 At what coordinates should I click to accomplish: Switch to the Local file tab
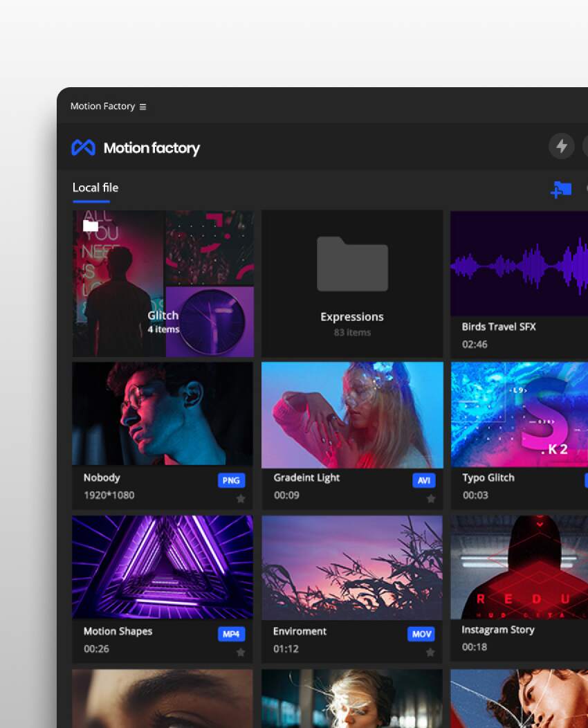[x=95, y=188]
